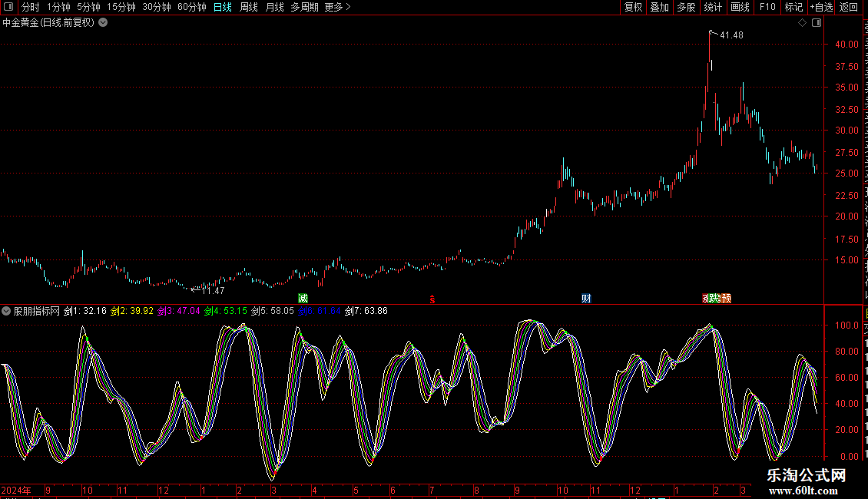Click the green 剑4: 53.15 legend value
868x499 pixels.
[x=226, y=311]
